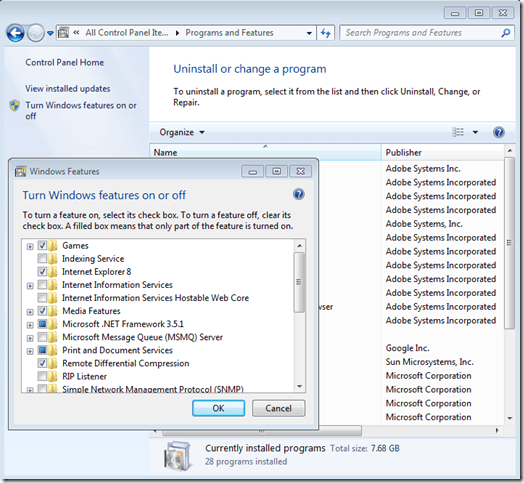Image resolution: width=524 pixels, height=483 pixels.
Task: Expand the Media Features node
Action: coord(30,312)
